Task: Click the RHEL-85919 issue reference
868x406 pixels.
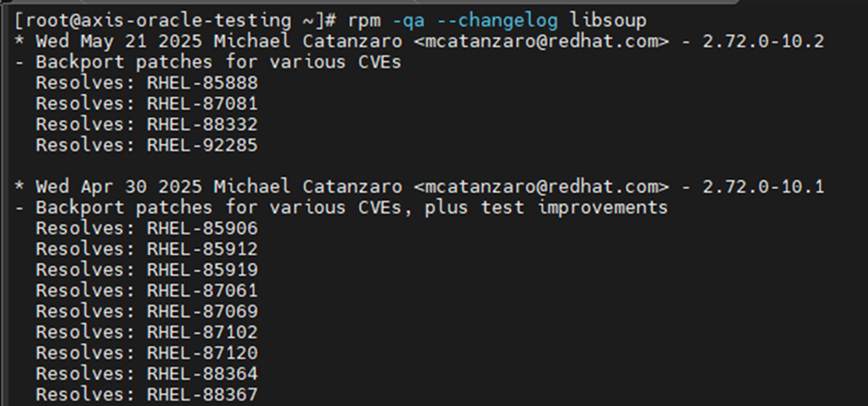Action: click(x=202, y=270)
